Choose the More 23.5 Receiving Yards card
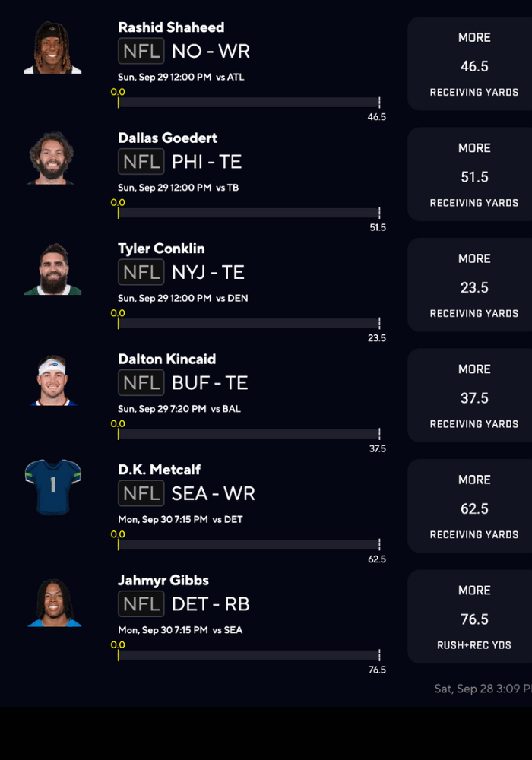 [473, 285]
